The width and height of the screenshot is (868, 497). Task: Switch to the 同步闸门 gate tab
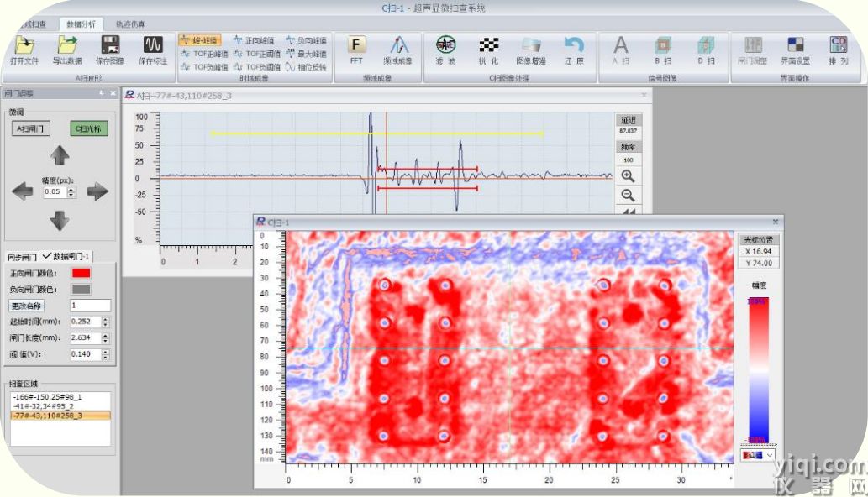tap(22, 258)
